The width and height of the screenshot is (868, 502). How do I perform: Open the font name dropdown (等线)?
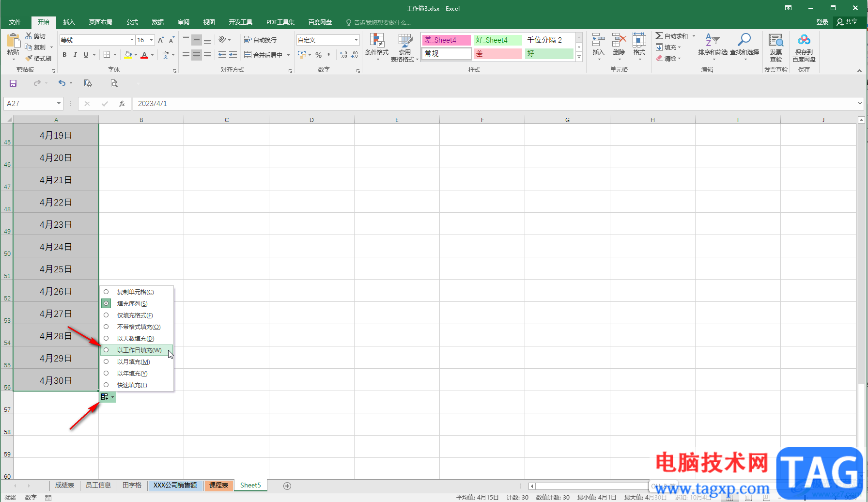[x=132, y=40]
